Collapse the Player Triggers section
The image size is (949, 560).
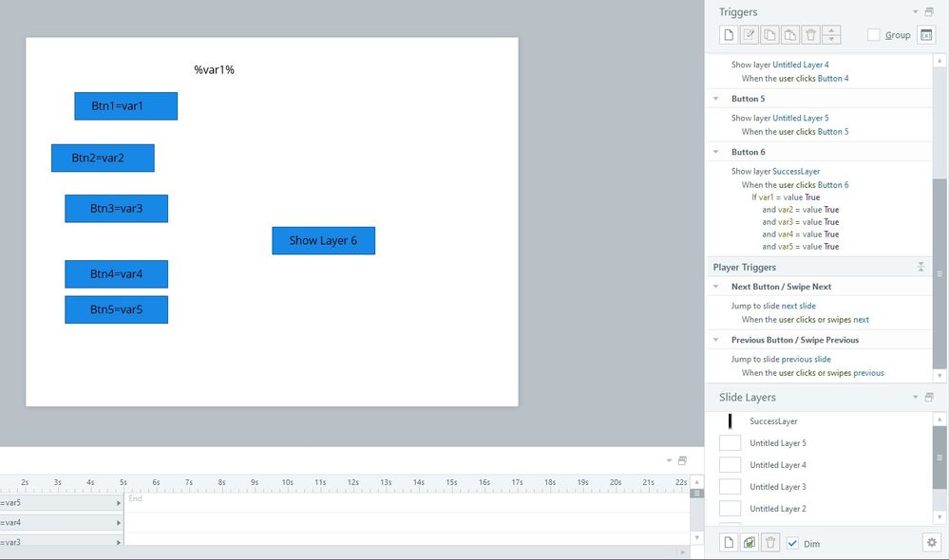(x=921, y=268)
